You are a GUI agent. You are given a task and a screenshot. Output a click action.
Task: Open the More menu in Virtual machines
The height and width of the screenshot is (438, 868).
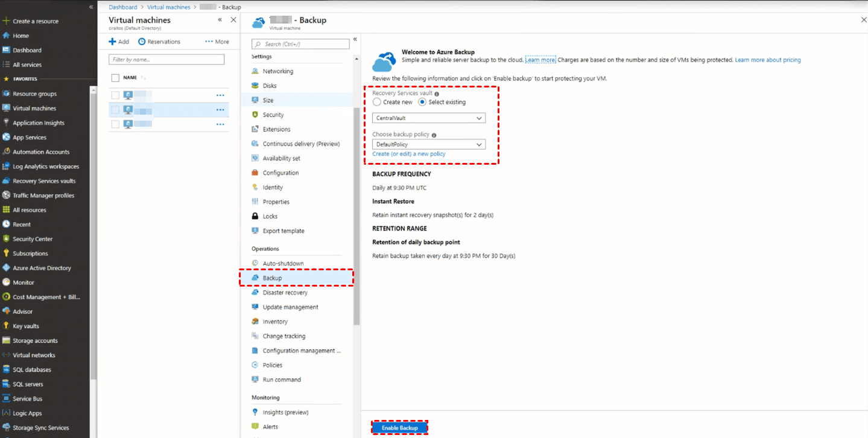coord(217,42)
